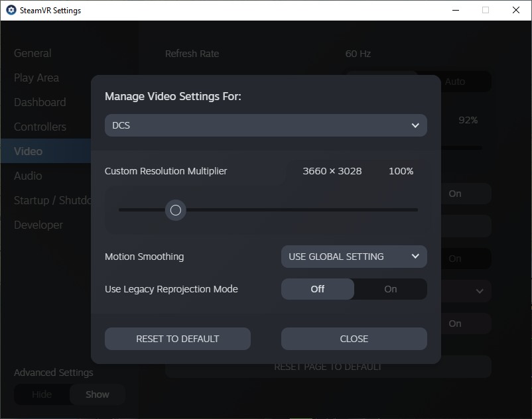Screen dimensions: 532x419
Task: Click the Custom Resolution Multiplier slider handle
Action: click(175, 210)
